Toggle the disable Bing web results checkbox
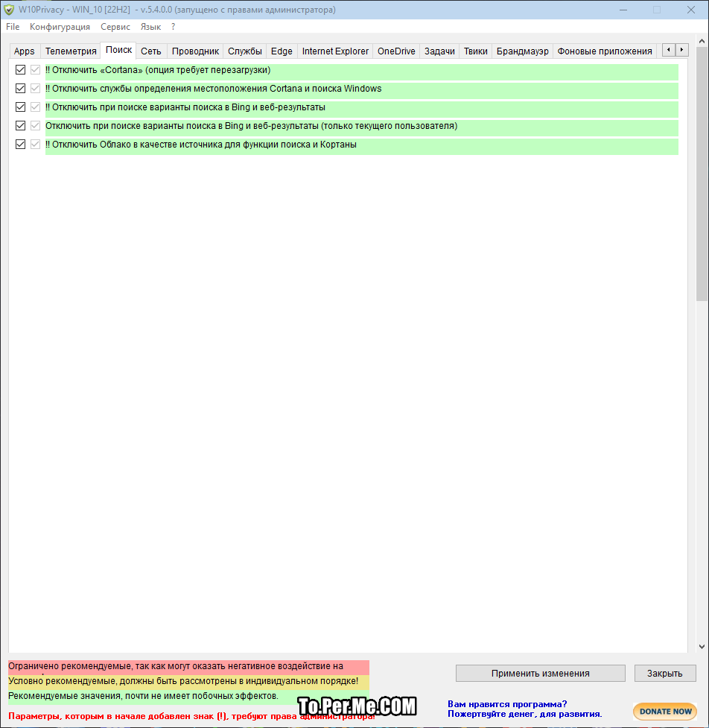The height and width of the screenshot is (728, 709). pyautogui.click(x=20, y=107)
